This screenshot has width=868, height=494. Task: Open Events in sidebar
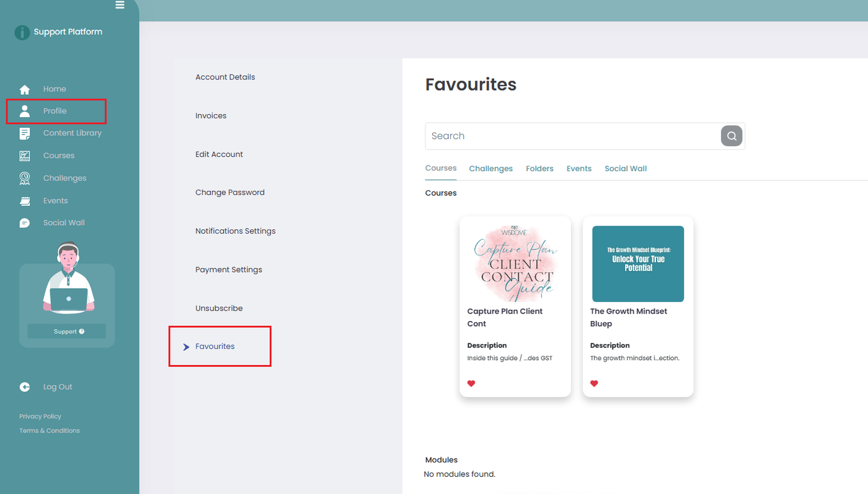point(56,201)
